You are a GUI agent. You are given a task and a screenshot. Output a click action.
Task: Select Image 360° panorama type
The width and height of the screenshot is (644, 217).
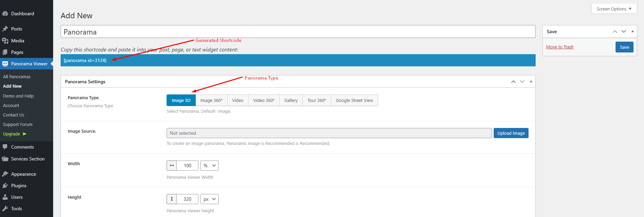pyautogui.click(x=211, y=100)
